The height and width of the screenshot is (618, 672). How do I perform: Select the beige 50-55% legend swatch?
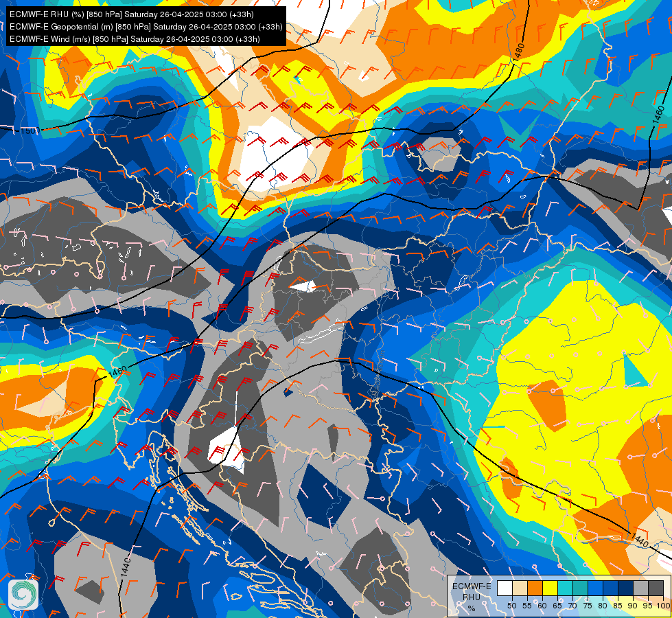pos(520,588)
